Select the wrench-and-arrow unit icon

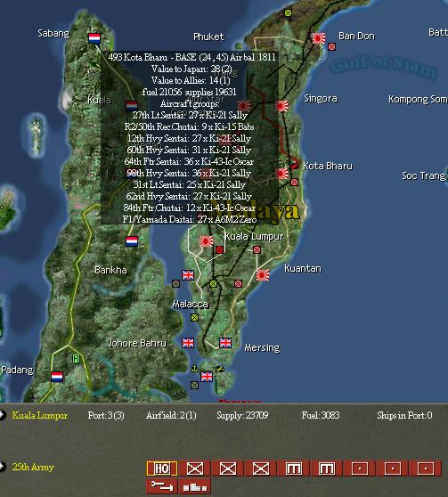click(x=162, y=486)
